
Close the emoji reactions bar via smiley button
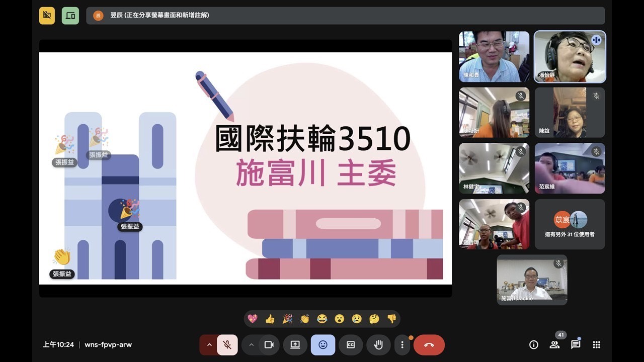coord(323,345)
